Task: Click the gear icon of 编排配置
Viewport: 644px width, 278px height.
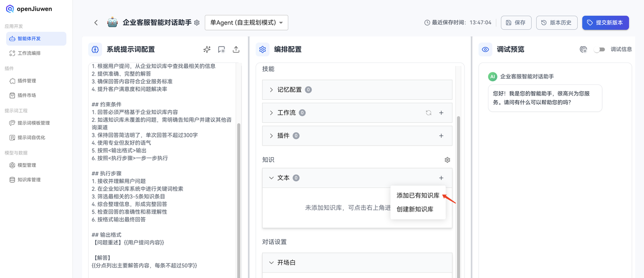Action: pos(262,49)
